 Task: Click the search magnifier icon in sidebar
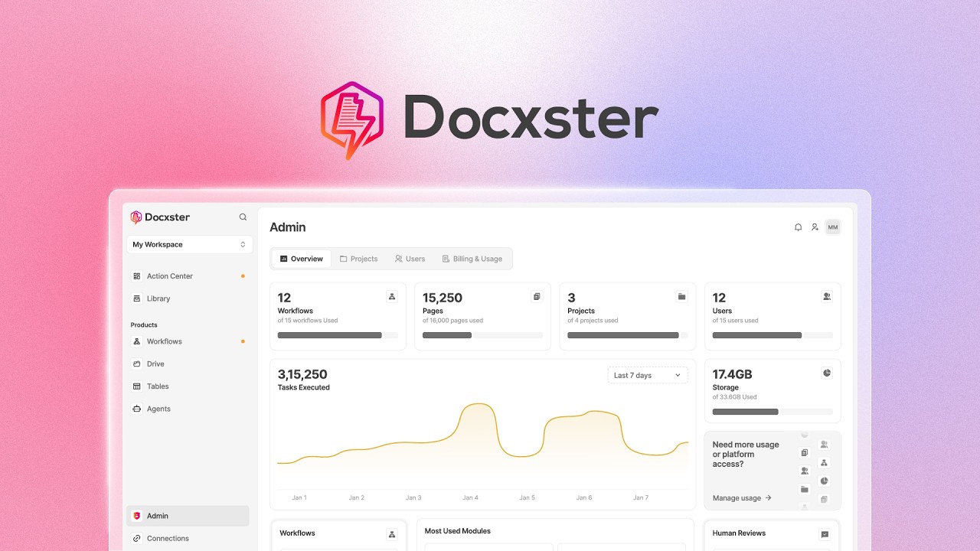[243, 217]
